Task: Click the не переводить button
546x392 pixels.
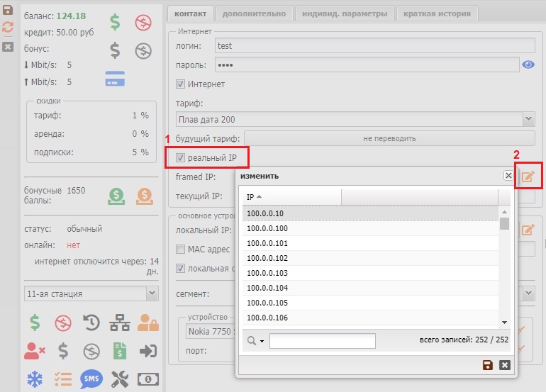Action: pyautogui.click(x=389, y=138)
